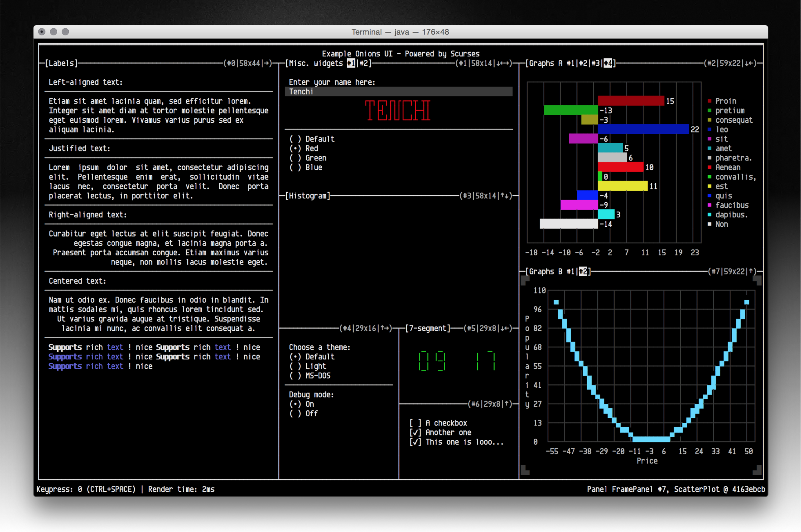The height and width of the screenshot is (532, 801).
Task: Click the faucibus pink legend swatch
Action: (x=709, y=205)
